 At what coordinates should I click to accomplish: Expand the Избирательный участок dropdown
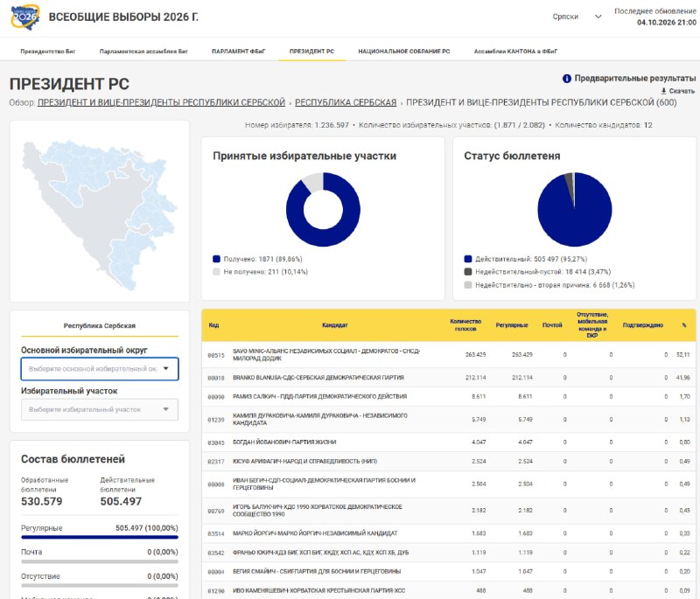(x=100, y=409)
